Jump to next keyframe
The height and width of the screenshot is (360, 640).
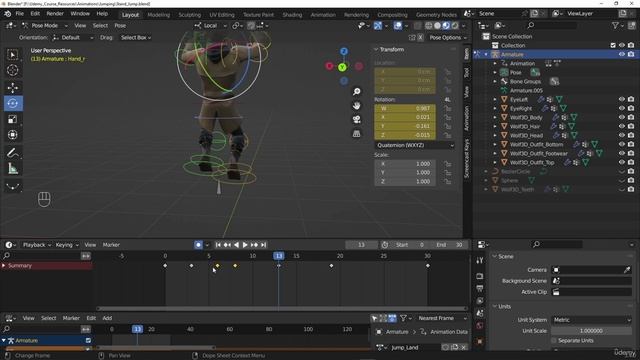click(x=254, y=245)
